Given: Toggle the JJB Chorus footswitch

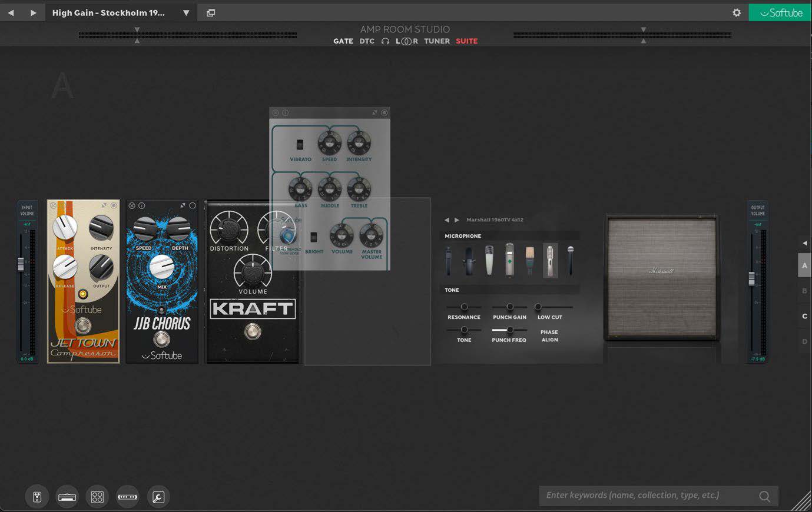Looking at the screenshot, I should [x=161, y=339].
